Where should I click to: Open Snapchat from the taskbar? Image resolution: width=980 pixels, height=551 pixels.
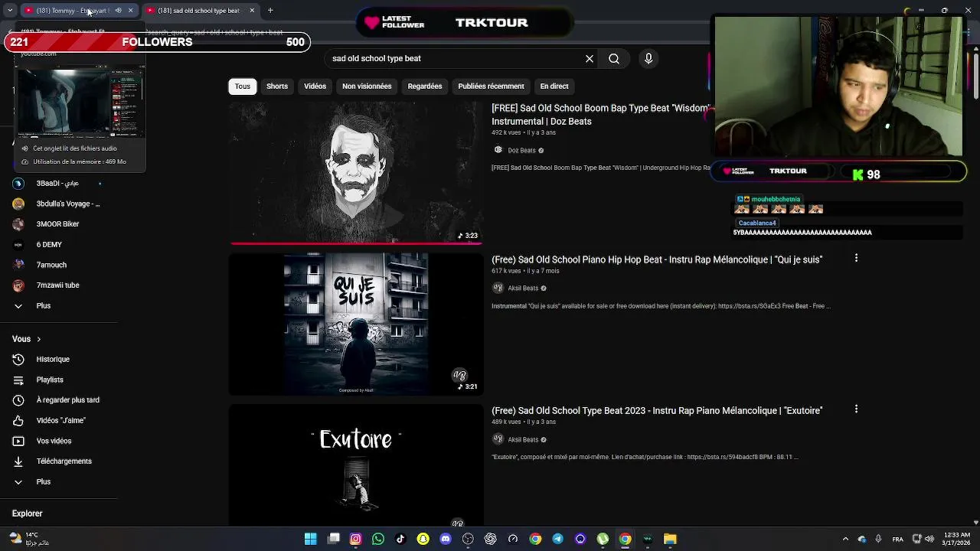pyautogui.click(x=423, y=539)
